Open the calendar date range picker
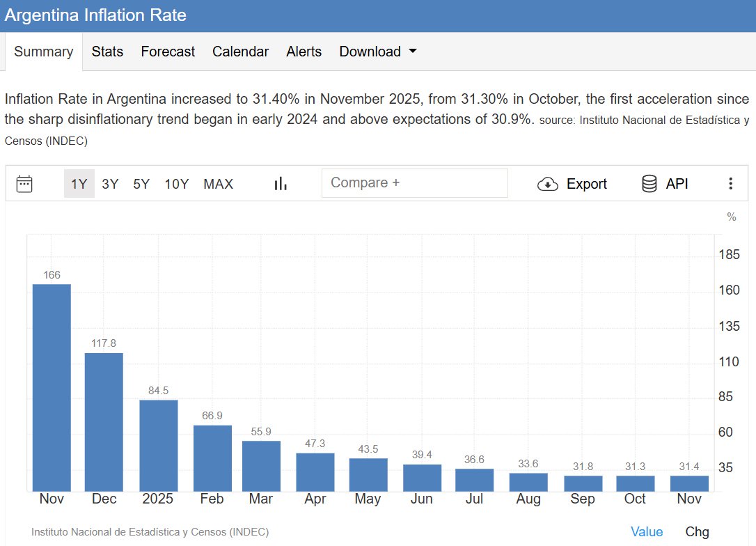 24,183
